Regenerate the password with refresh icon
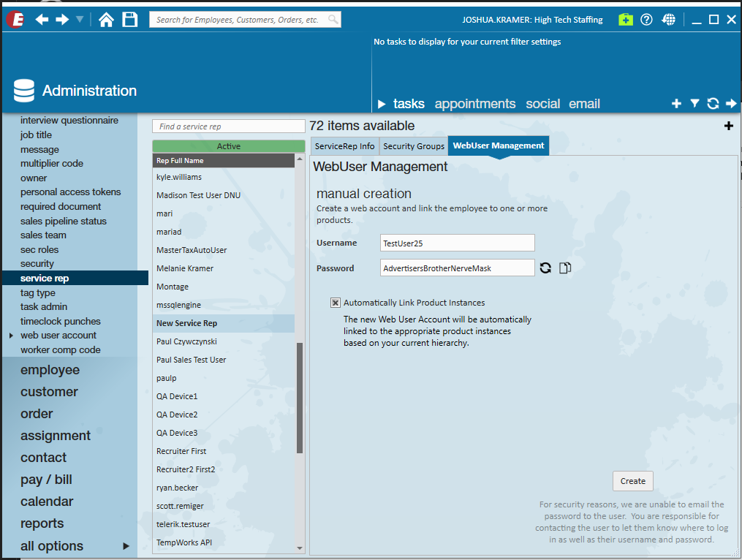The height and width of the screenshot is (560, 742). pyautogui.click(x=545, y=268)
